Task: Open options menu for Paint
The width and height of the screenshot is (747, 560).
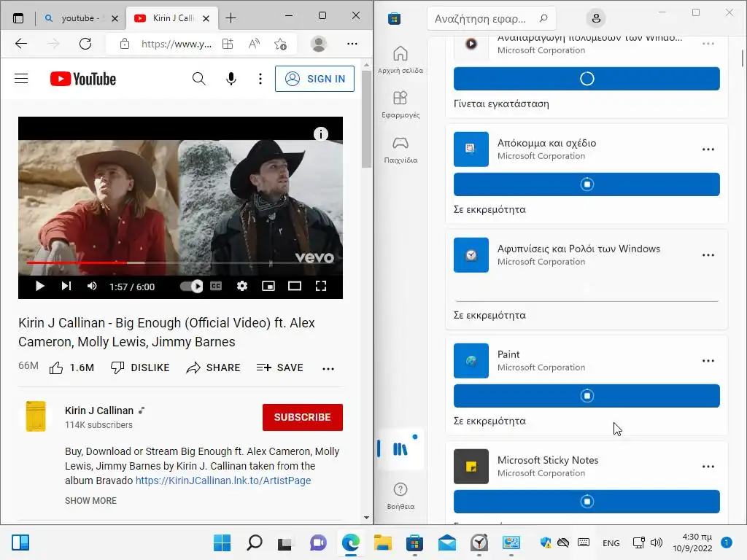Action: coord(708,360)
